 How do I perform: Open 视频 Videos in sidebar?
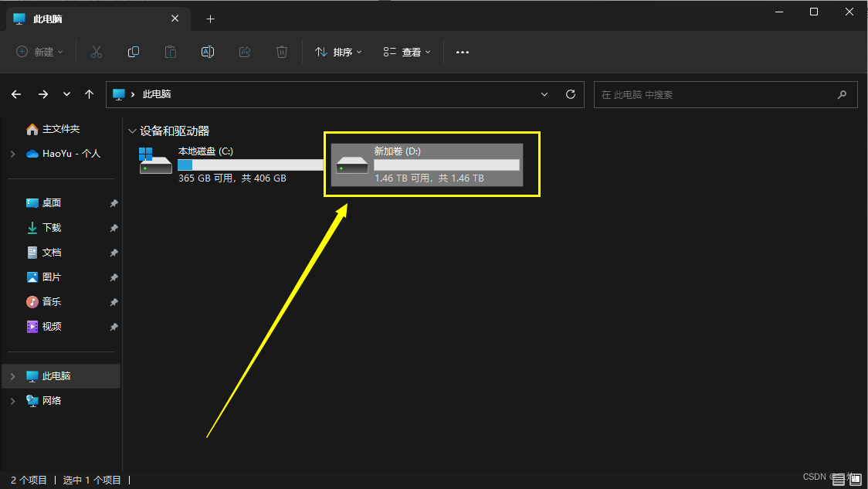[44, 327]
